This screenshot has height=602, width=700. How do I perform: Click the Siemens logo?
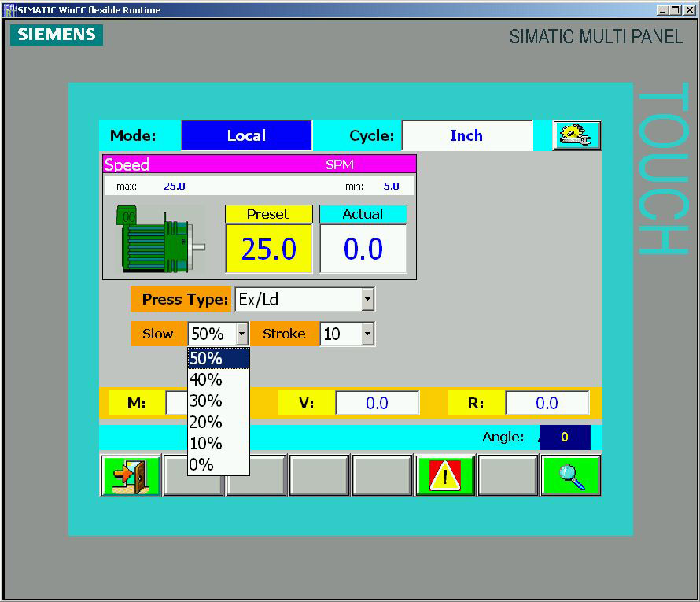click(57, 35)
